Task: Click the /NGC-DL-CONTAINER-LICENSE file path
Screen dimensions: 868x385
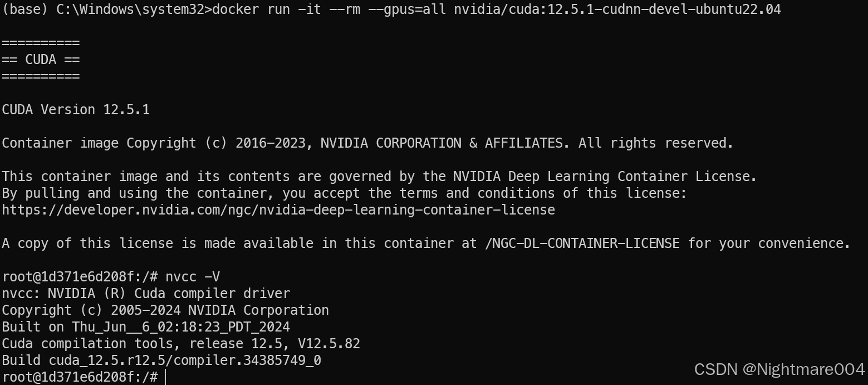Action: click(582, 243)
